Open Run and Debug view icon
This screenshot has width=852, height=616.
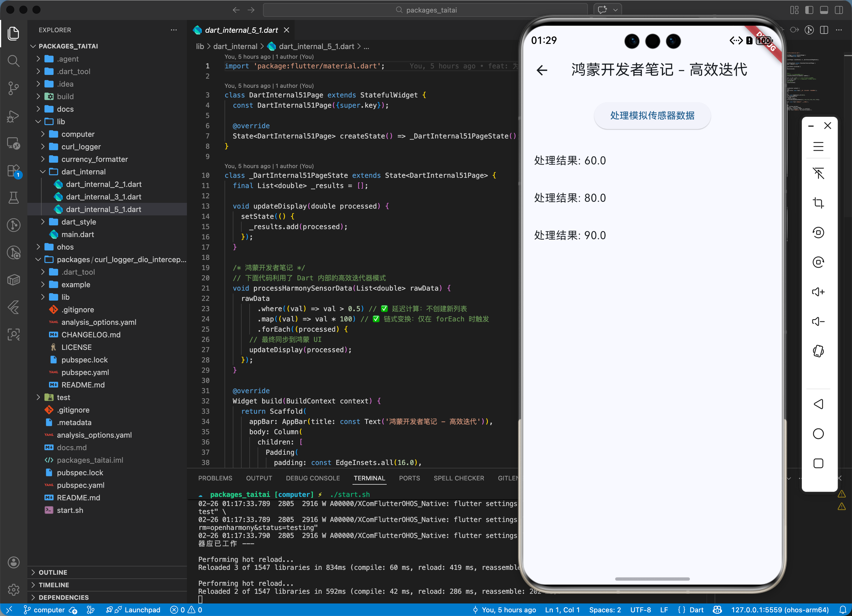(13, 116)
